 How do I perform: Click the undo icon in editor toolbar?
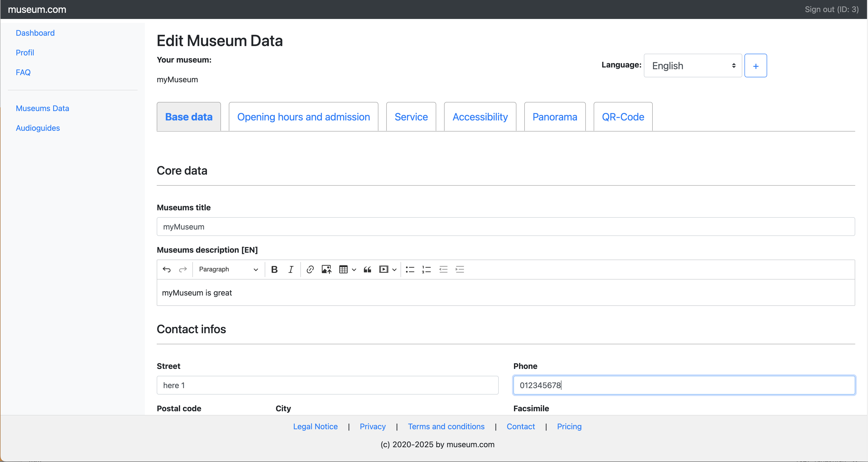click(x=167, y=269)
